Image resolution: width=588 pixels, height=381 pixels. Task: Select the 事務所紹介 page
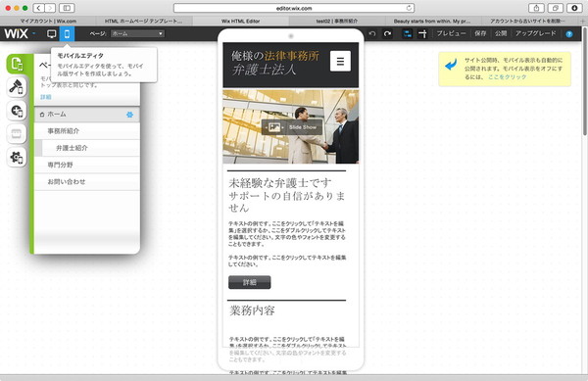click(x=87, y=131)
